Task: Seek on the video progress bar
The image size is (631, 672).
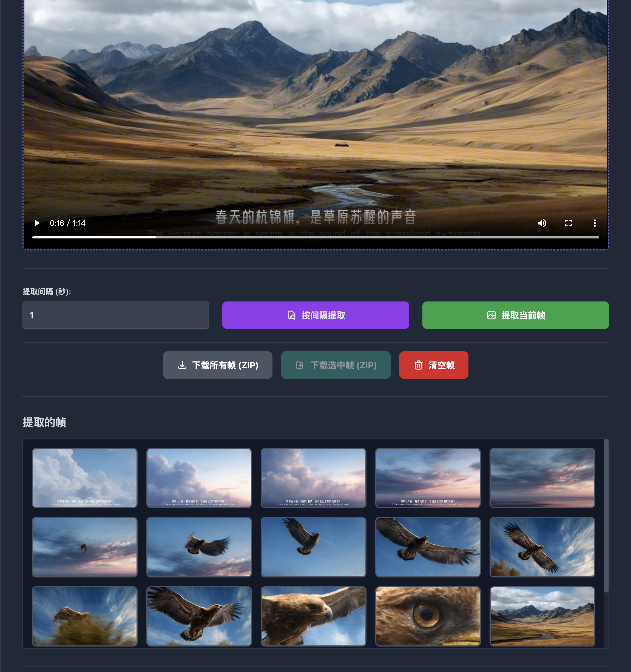Action: (315, 237)
